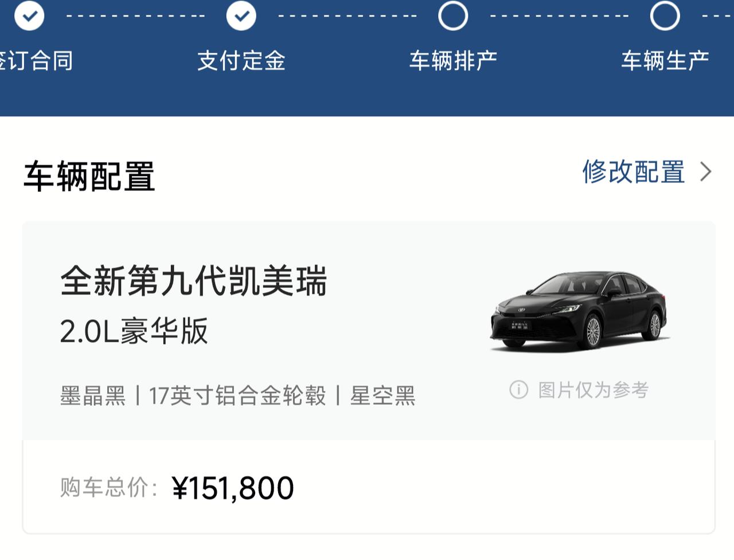Viewport: 734px width, 560px height.
Task: Tap the 星空黑 interior color text
Action: point(382,395)
